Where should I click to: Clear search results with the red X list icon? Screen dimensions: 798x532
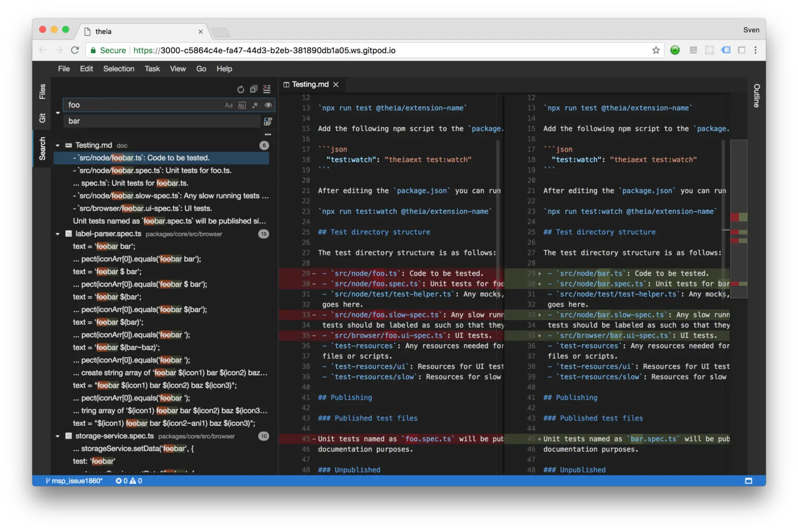tap(267, 89)
